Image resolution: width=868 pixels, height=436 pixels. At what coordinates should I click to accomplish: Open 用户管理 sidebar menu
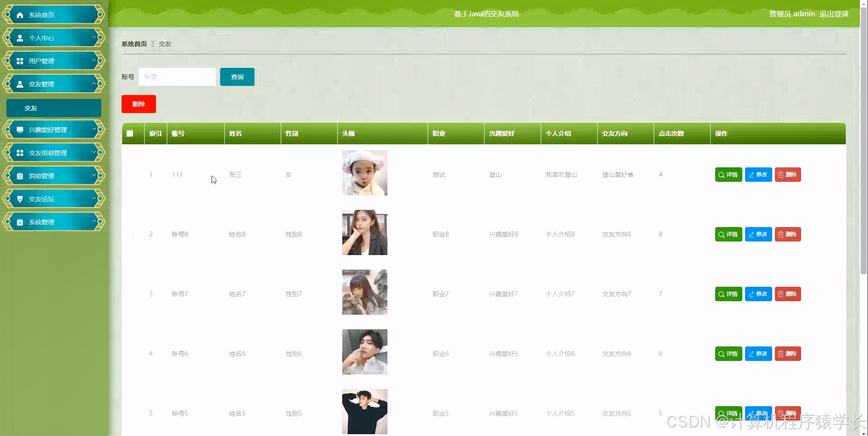point(54,61)
